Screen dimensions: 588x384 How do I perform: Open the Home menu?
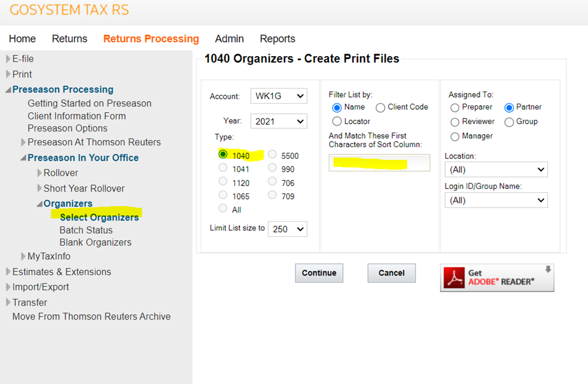click(22, 39)
